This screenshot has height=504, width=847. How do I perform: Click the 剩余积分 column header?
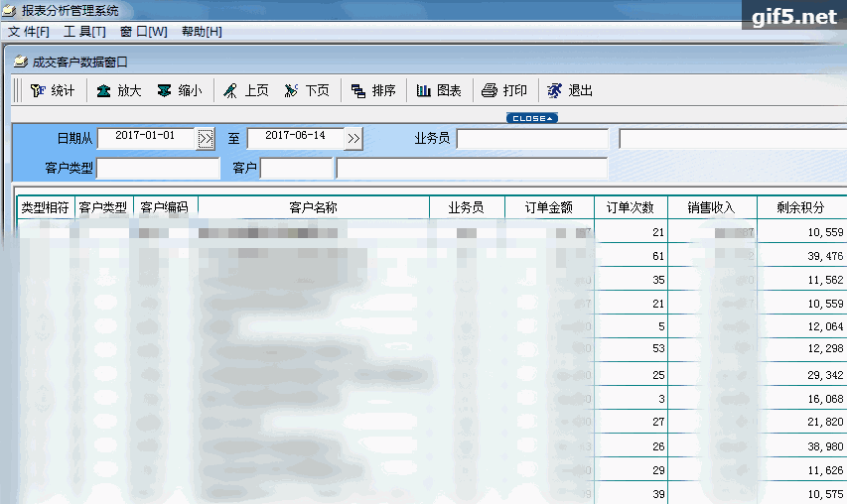(800, 207)
